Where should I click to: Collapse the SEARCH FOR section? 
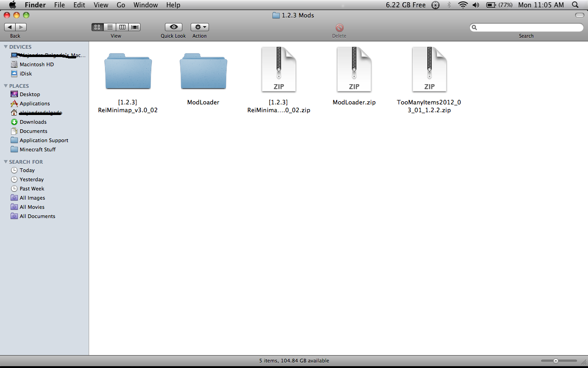pyautogui.click(x=6, y=162)
